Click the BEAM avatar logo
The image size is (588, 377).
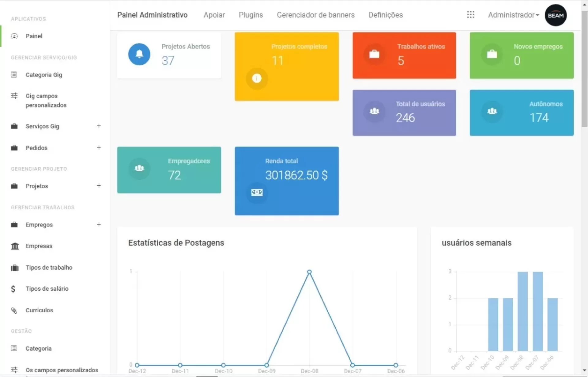[x=556, y=15]
